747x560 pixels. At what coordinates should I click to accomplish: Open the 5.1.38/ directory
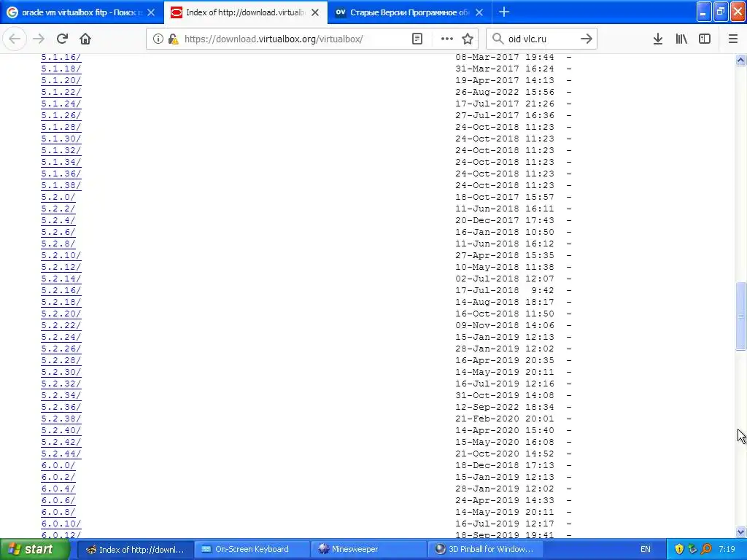coord(61,185)
